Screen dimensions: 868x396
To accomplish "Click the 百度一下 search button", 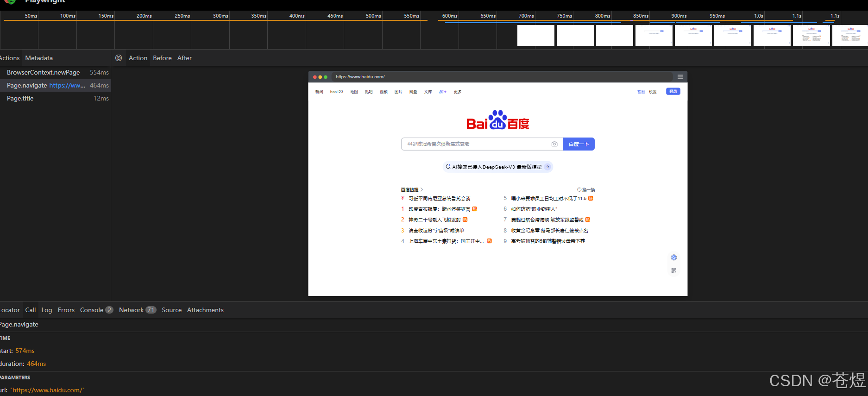I will click(x=579, y=144).
